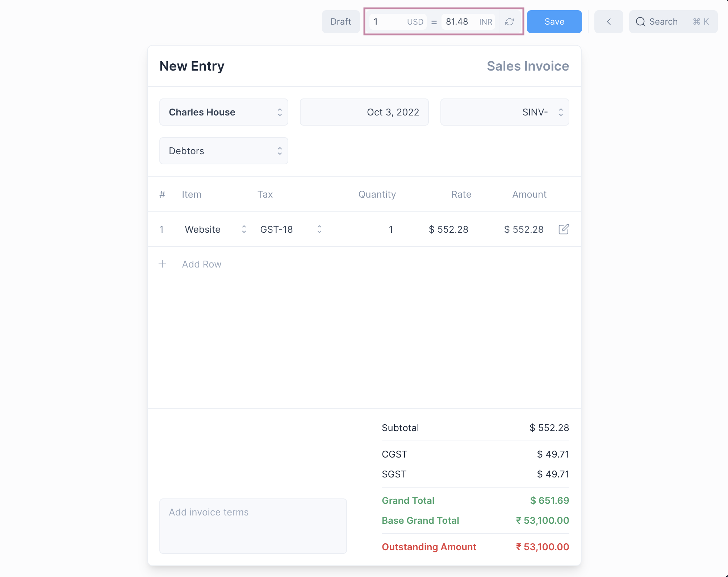Click the Draft status badge
The image size is (728, 577).
[340, 22]
